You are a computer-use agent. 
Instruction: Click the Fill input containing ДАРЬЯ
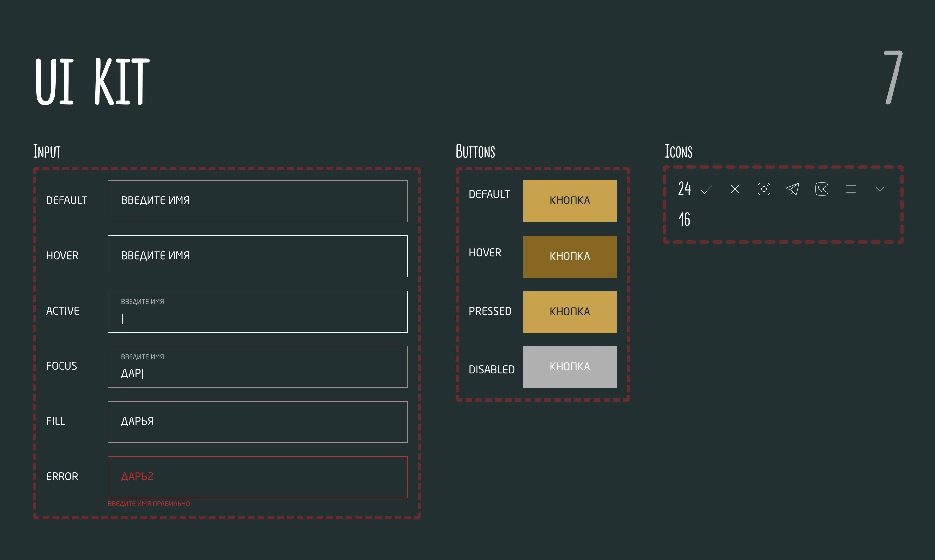tap(257, 422)
